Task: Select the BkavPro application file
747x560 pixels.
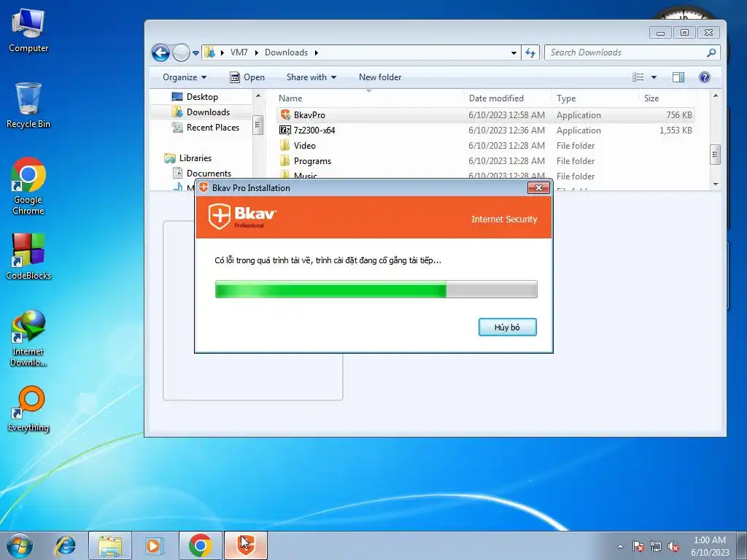Action: (x=485, y=114)
